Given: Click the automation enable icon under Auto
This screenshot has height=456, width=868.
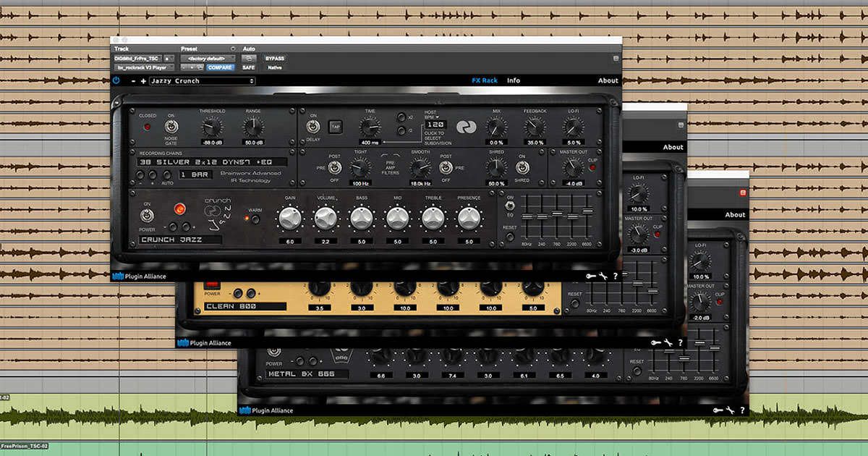Looking at the screenshot, I should 248,58.
